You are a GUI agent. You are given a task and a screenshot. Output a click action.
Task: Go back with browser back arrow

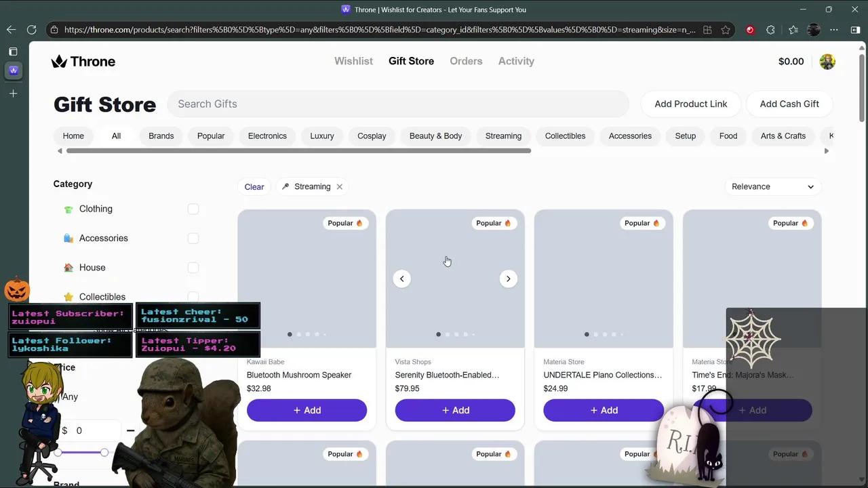click(11, 30)
